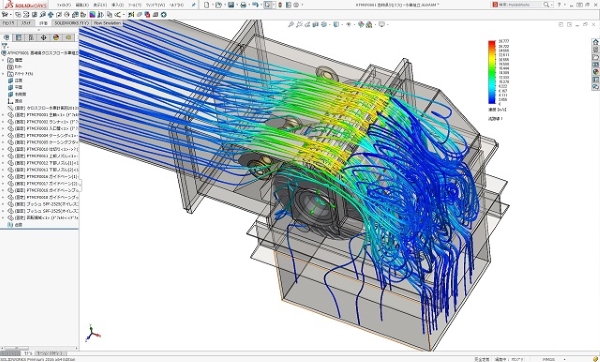
Task: Open the Hide/Show Items eye dropdown
Action: point(349,24)
